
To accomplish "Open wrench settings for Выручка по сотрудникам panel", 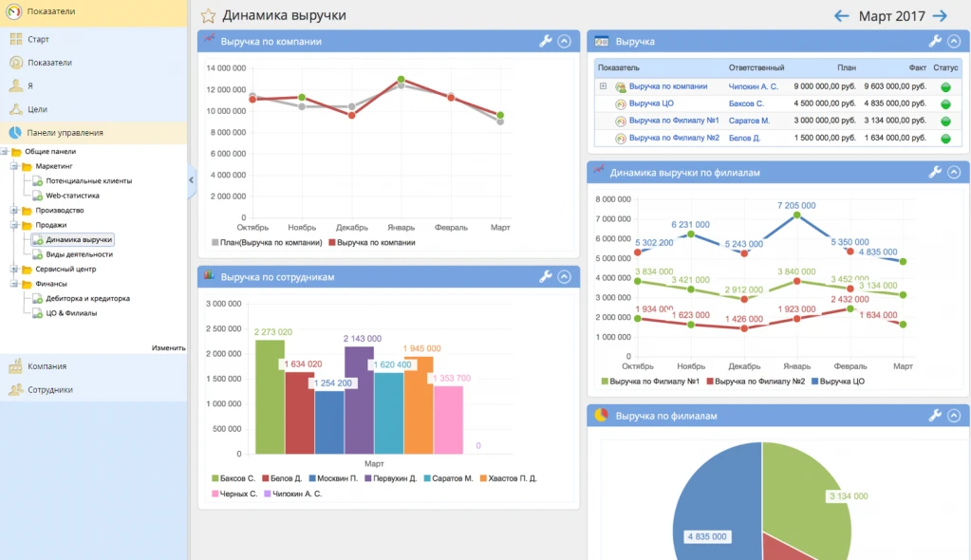I will tap(545, 276).
